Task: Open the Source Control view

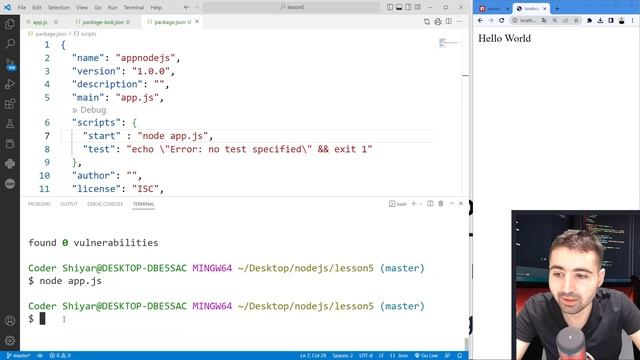Action: (10, 64)
